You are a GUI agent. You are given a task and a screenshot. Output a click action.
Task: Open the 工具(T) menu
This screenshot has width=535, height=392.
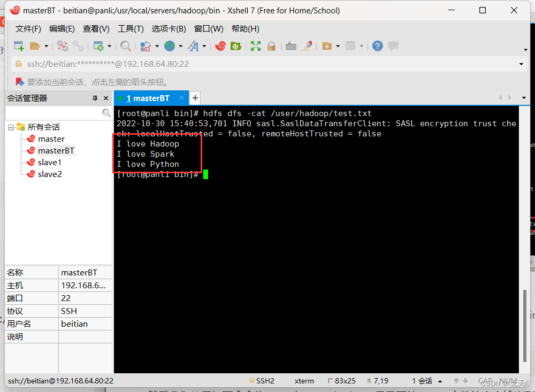pos(131,29)
